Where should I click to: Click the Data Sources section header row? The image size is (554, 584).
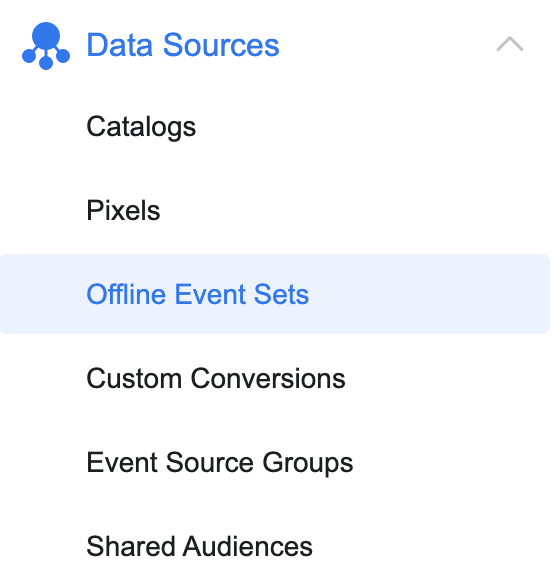275,45
